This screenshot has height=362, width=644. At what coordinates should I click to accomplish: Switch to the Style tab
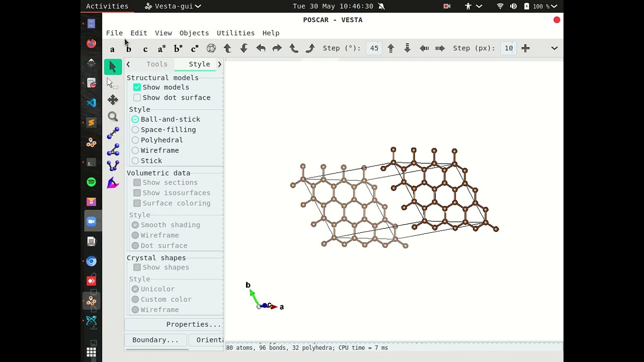pos(200,64)
